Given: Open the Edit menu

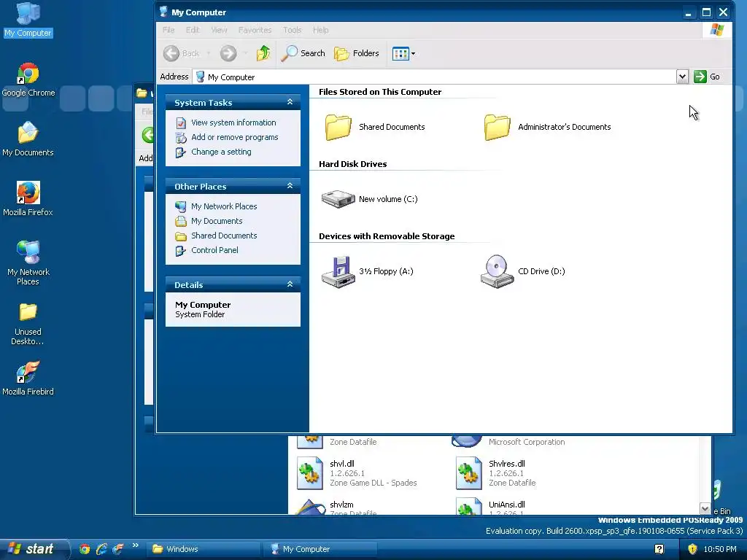Looking at the screenshot, I should pyautogui.click(x=193, y=30).
